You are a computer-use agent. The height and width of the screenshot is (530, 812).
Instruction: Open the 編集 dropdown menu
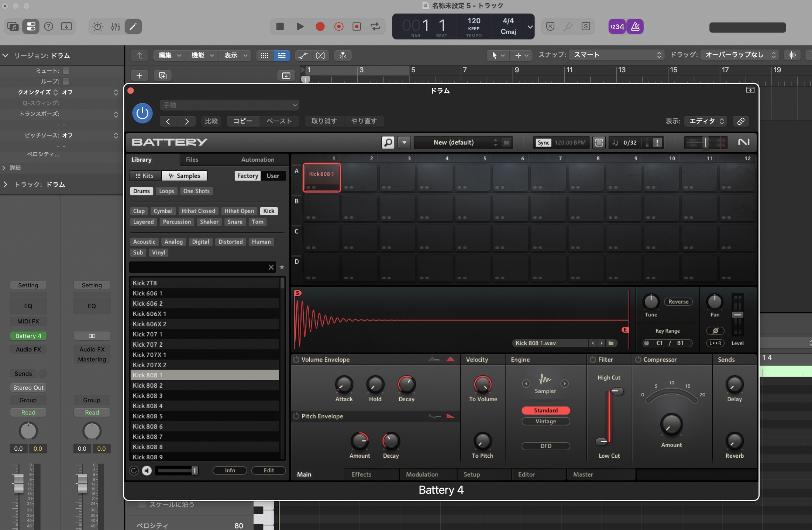pos(169,55)
